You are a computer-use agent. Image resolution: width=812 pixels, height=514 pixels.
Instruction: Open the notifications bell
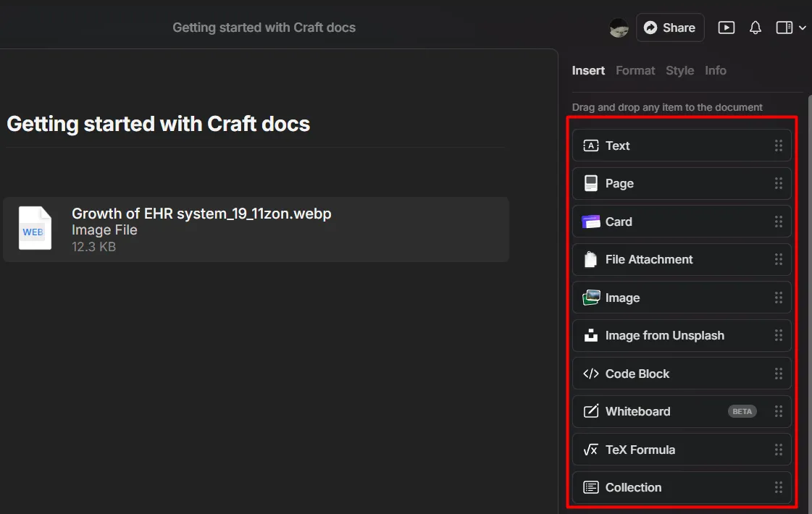click(x=756, y=28)
